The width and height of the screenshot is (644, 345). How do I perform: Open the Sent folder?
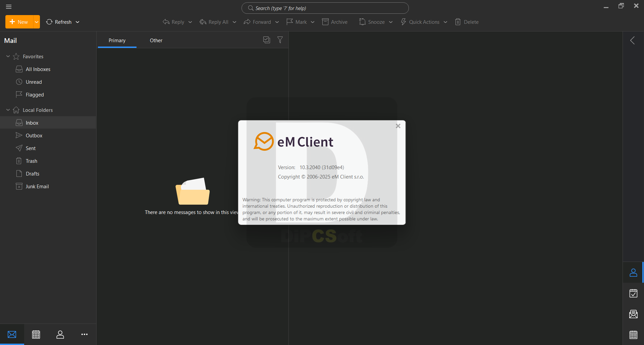click(x=48, y=148)
